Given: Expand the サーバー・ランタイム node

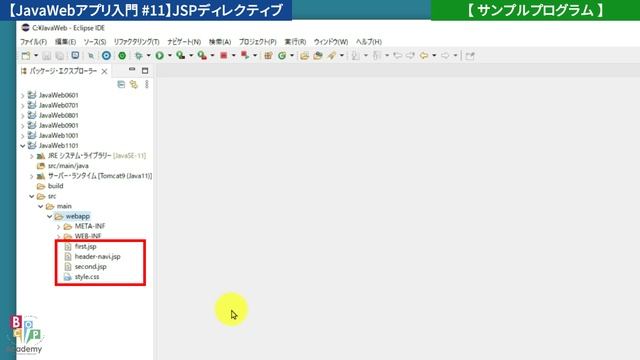Looking at the screenshot, I should 32,177.
